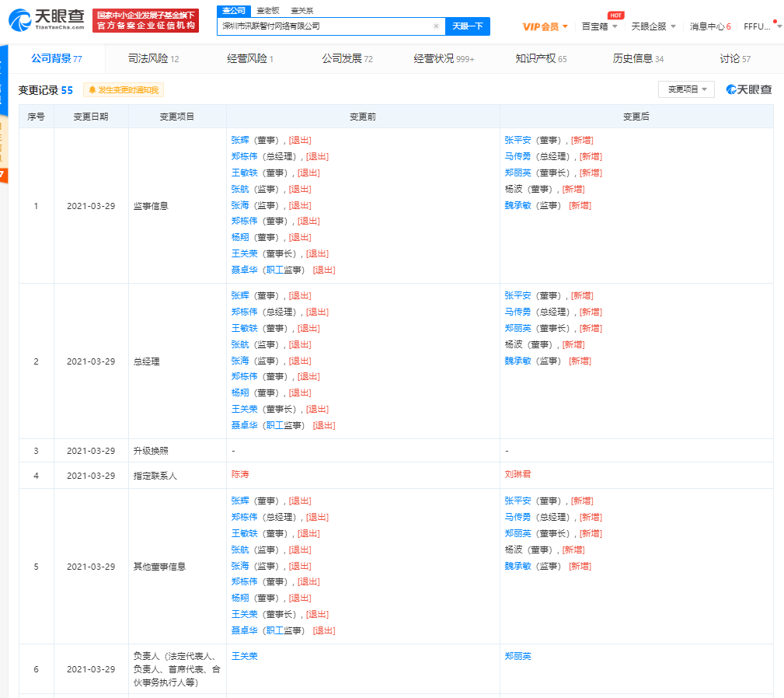Viewport: 784px width, 698px height.
Task: Open the 经营风险 tab
Action: tap(250, 58)
